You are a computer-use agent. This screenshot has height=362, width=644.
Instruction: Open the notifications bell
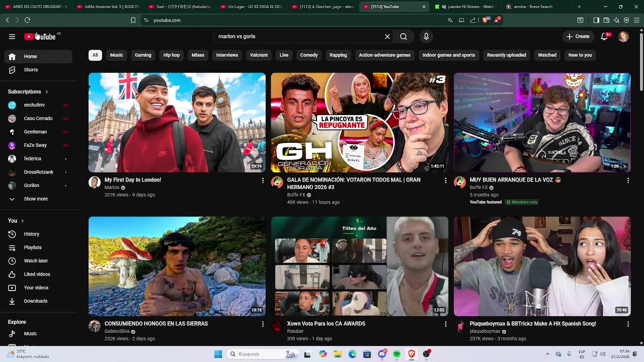pyautogui.click(x=605, y=36)
